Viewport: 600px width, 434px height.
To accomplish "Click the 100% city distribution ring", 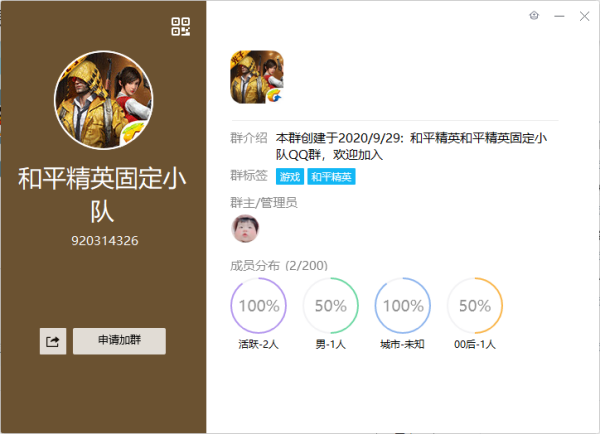I will [x=403, y=305].
